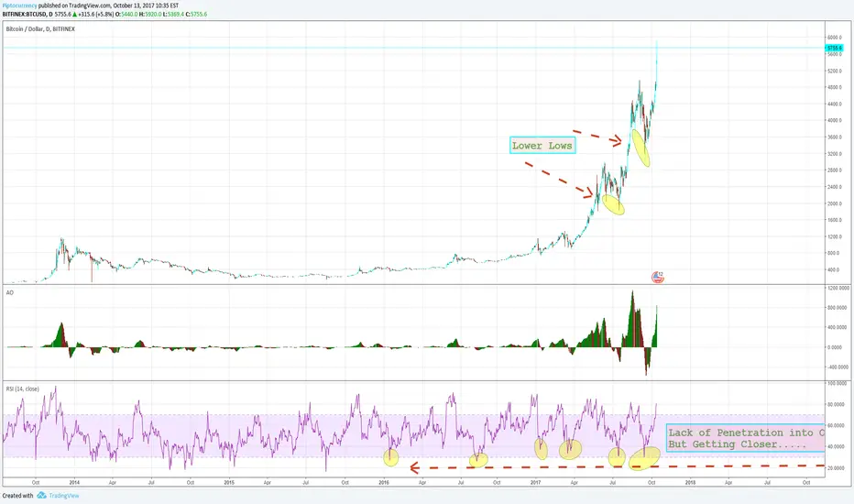Click the 2014 label on time axis
The width and height of the screenshot is (854, 504).
[x=74, y=482]
